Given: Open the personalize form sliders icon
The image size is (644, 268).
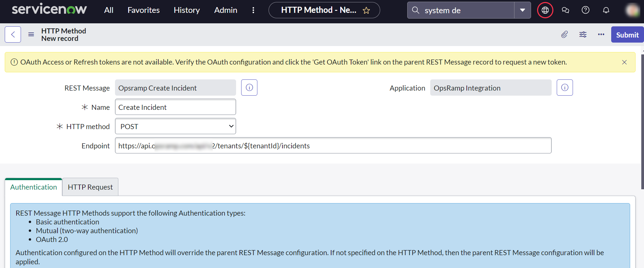Looking at the screenshot, I should click(583, 34).
